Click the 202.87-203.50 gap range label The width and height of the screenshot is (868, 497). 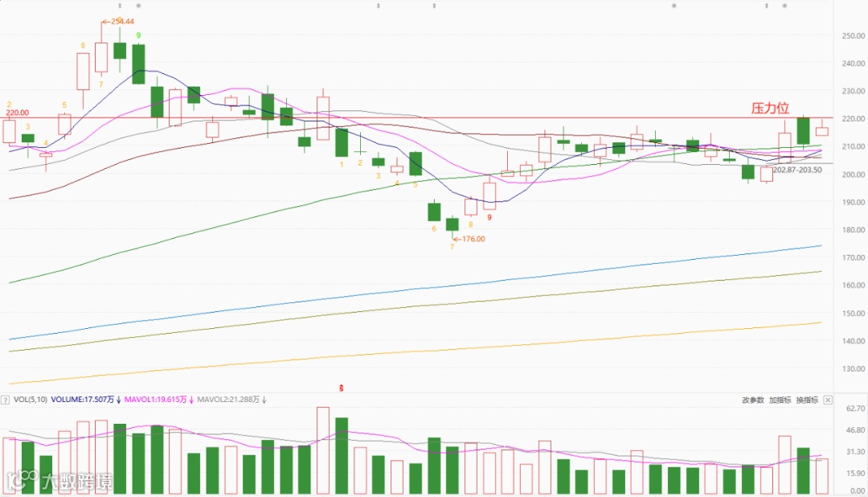pyautogui.click(x=798, y=170)
